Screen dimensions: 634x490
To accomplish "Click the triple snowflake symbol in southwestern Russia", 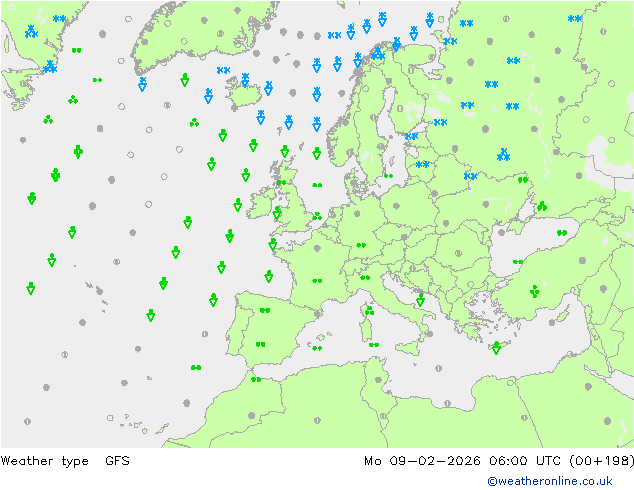I will point(503,154).
